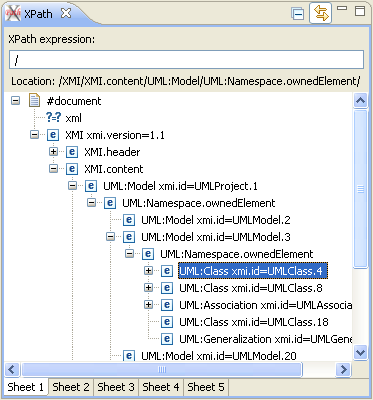Switch to the Sheet 3 tab
The width and height of the screenshot is (373, 400).
[116, 387]
